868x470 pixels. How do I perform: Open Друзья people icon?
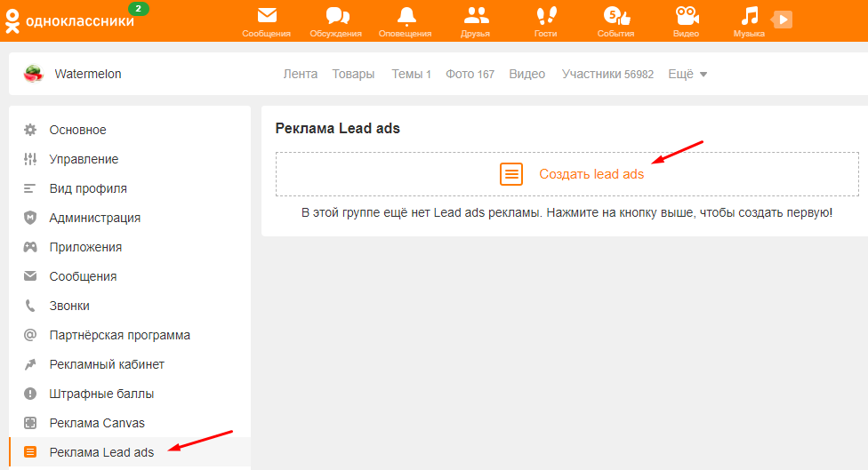476,15
